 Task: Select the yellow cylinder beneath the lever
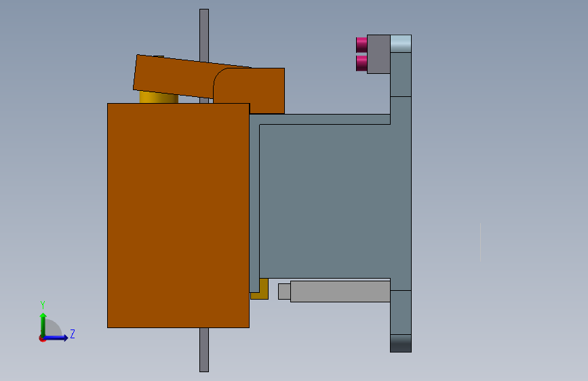pos(159,98)
